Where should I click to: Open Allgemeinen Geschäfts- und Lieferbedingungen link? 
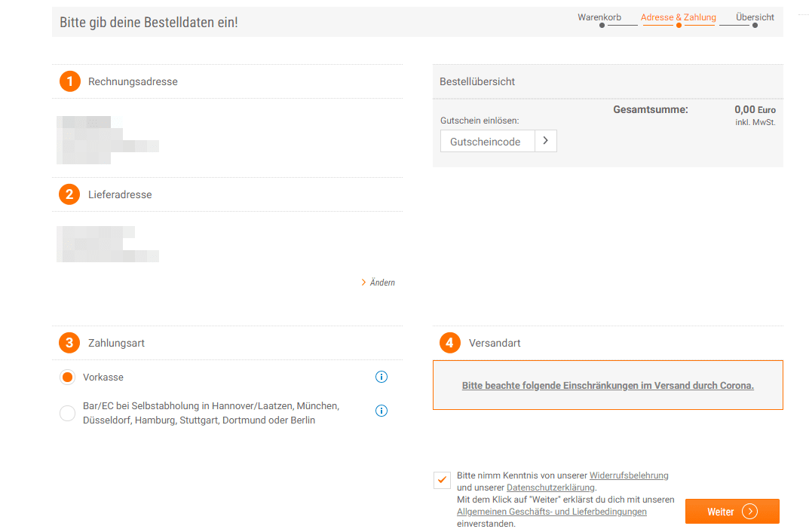552,512
